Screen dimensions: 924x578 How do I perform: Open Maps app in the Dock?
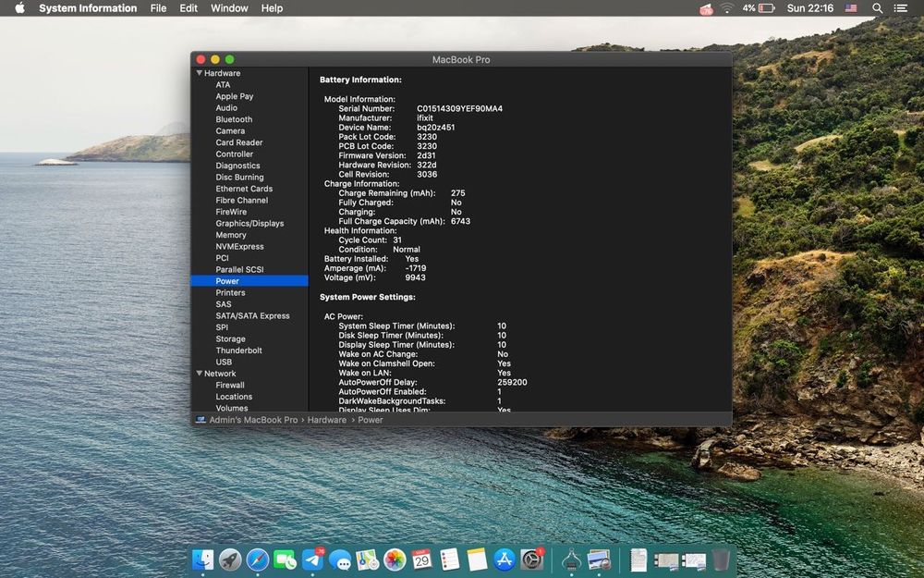pos(367,560)
